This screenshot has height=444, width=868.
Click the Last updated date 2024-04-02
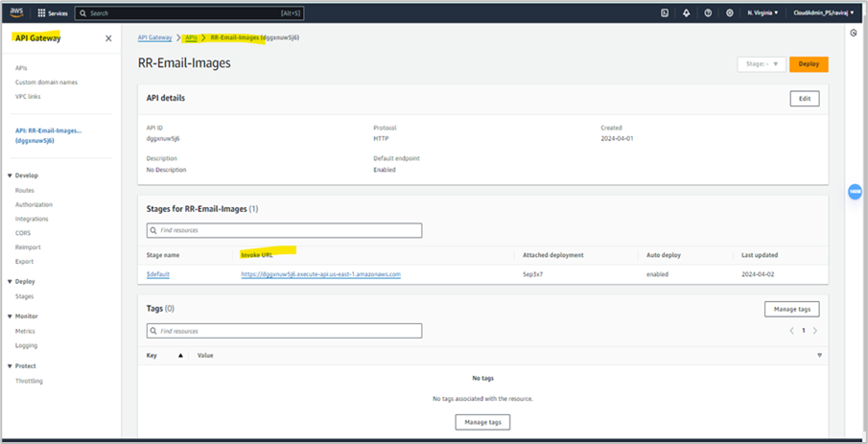point(758,274)
